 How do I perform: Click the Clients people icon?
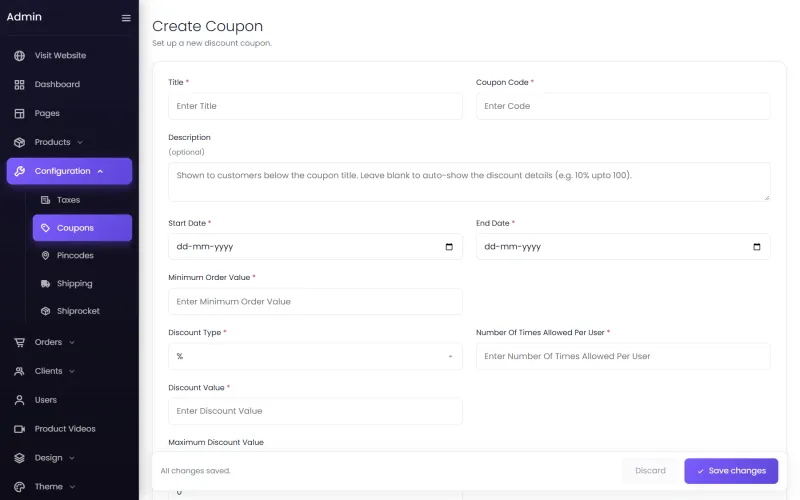coord(19,371)
